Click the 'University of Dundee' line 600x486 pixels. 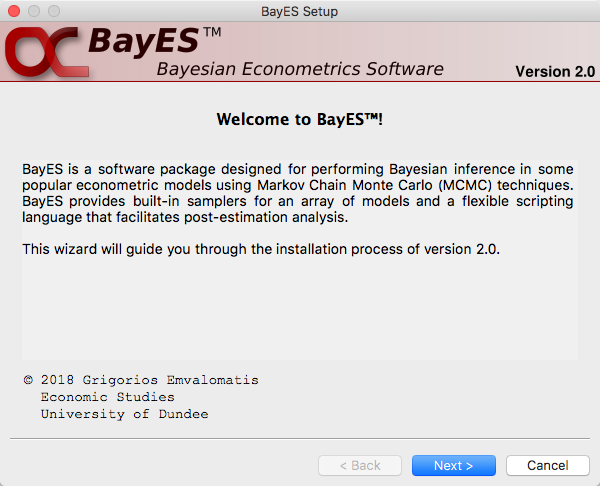pos(125,414)
